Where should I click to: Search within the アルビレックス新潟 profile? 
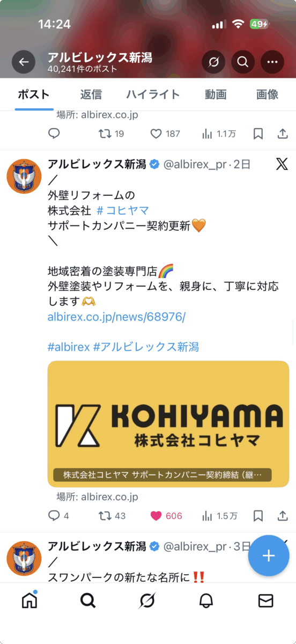(x=243, y=62)
